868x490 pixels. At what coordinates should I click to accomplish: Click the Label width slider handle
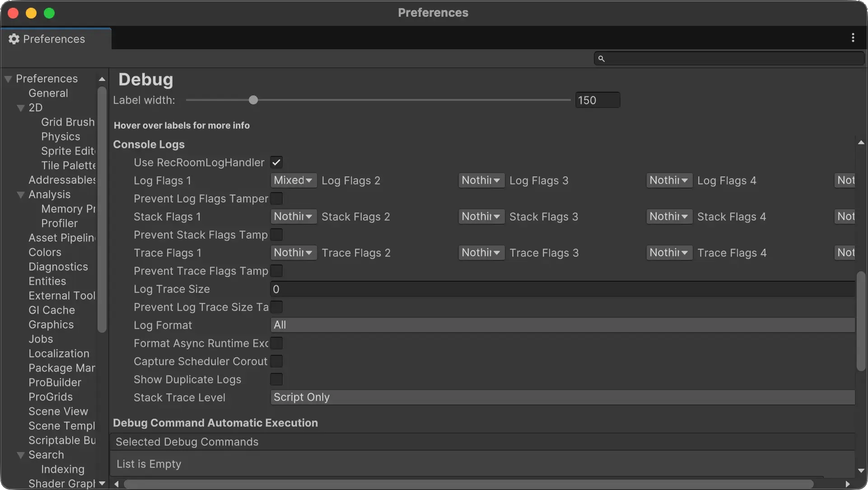tap(253, 100)
